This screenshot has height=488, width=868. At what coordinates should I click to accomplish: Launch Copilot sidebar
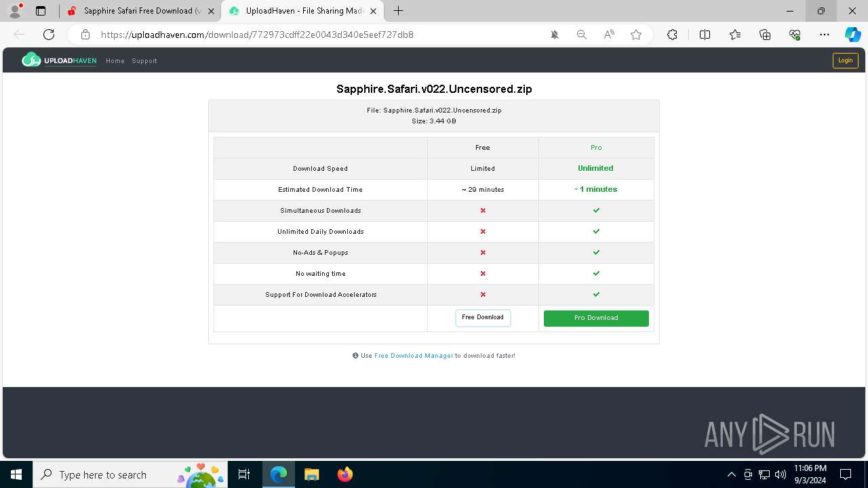tap(852, 35)
